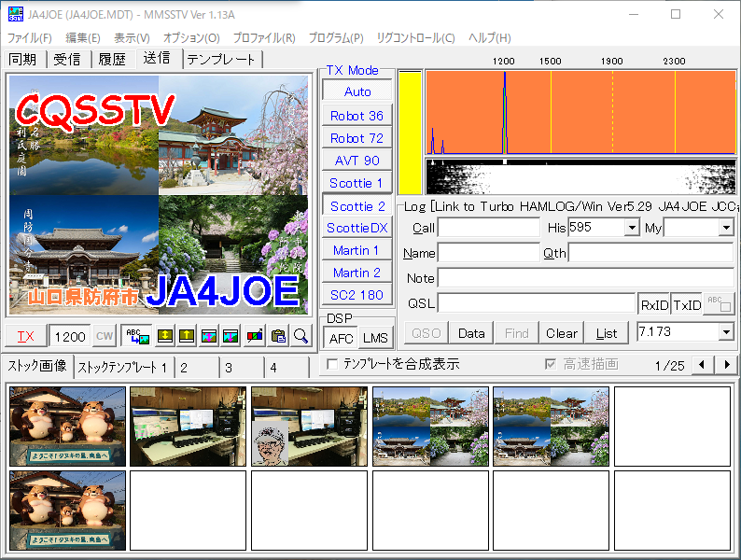Open the ヘルプ(H) menu

pos(490,38)
